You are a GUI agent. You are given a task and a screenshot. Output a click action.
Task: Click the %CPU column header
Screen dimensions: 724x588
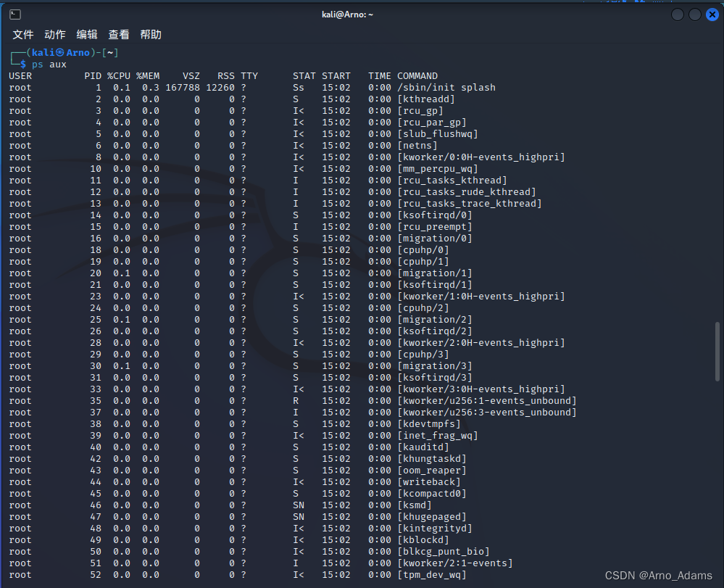[x=118, y=75]
